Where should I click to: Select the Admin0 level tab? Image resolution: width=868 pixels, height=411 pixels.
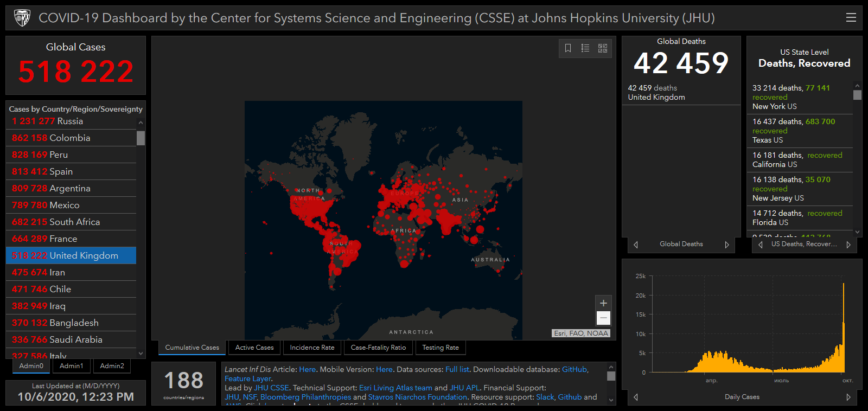(31, 366)
